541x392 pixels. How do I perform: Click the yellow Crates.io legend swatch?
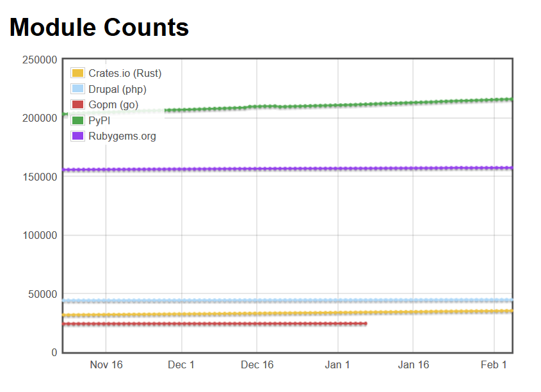[x=77, y=73]
